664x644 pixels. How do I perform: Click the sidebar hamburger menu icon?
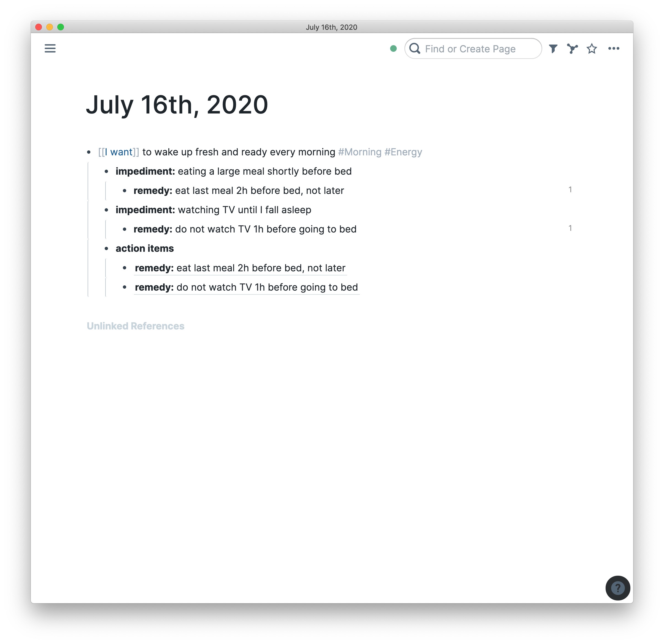pyautogui.click(x=50, y=48)
